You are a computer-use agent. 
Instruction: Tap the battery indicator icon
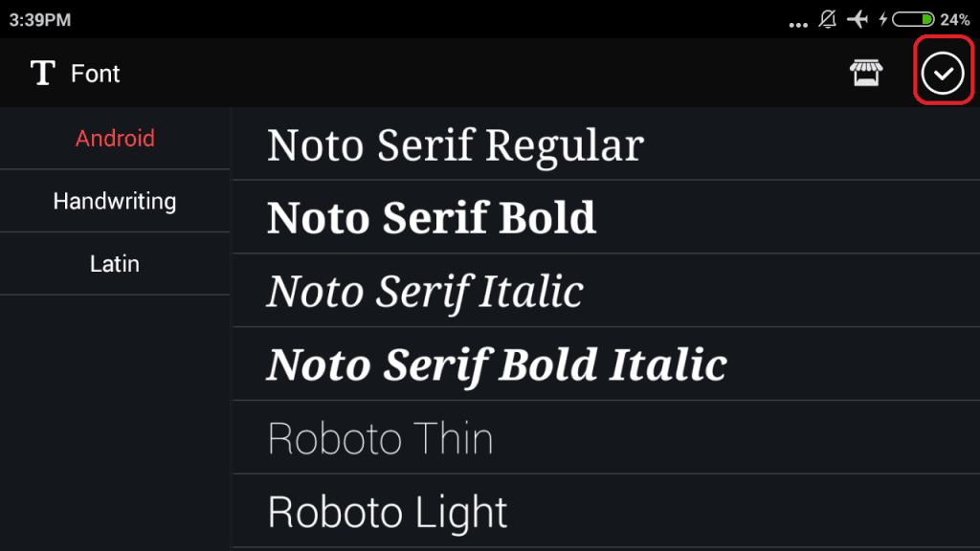pos(913,19)
